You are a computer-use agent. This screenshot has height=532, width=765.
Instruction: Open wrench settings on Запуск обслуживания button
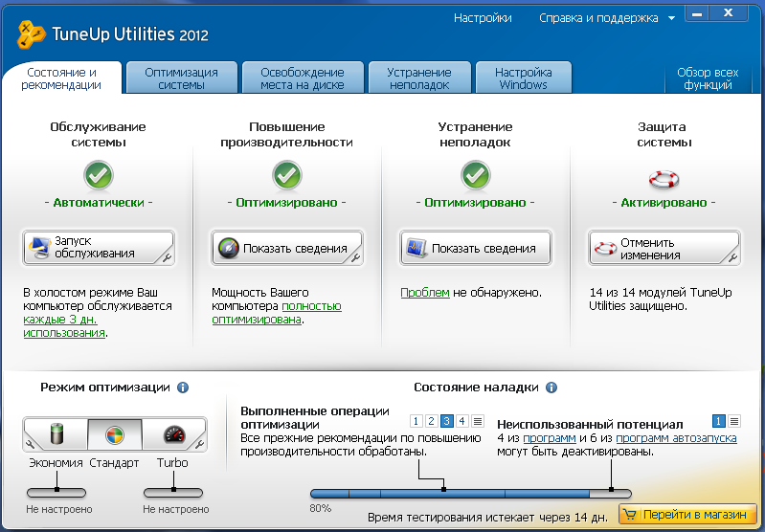167,257
